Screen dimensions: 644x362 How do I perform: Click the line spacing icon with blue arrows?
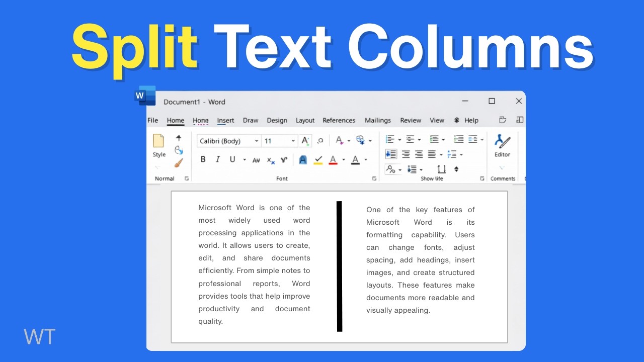point(452,154)
